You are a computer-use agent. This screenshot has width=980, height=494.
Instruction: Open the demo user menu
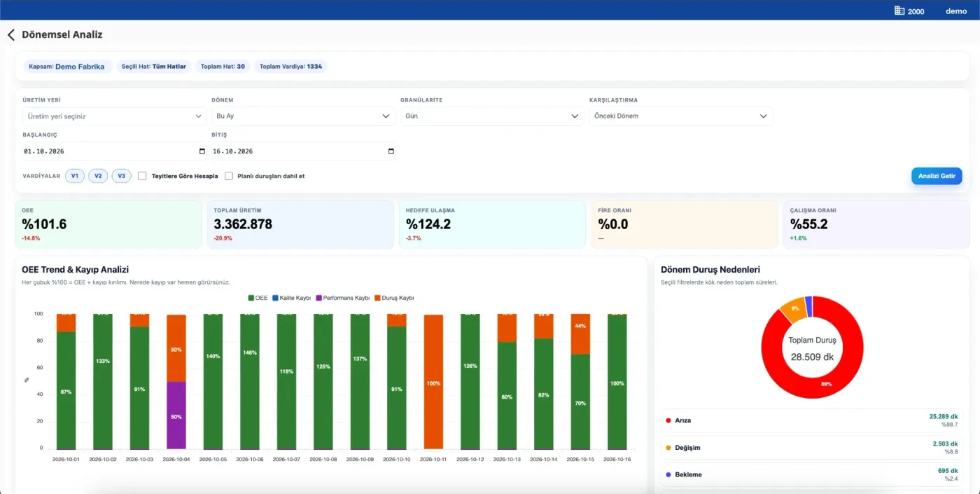point(956,11)
